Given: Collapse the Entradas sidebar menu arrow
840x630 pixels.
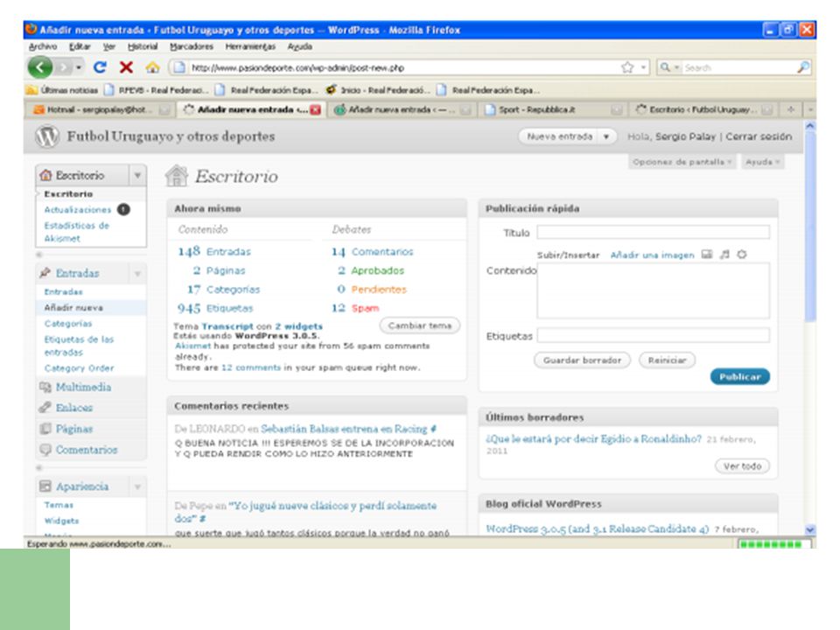Looking at the screenshot, I should click(137, 274).
